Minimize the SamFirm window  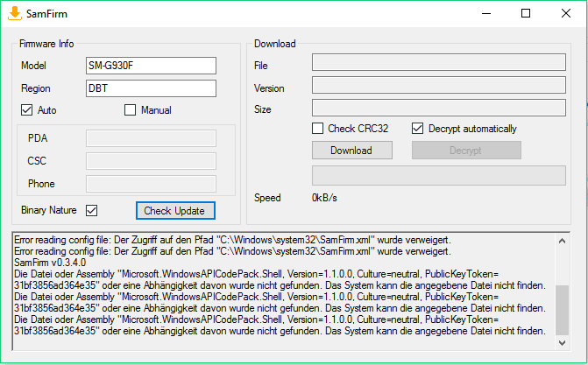[486, 13]
